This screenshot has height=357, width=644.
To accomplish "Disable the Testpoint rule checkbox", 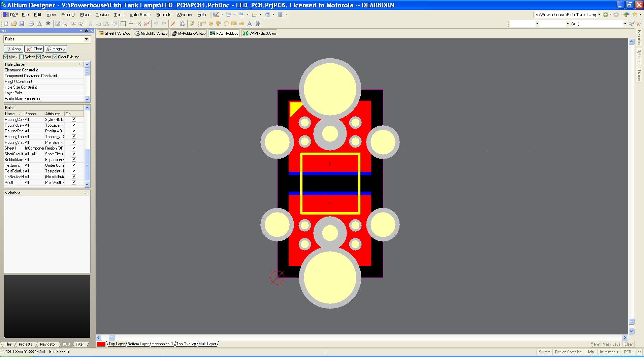I will click(74, 165).
